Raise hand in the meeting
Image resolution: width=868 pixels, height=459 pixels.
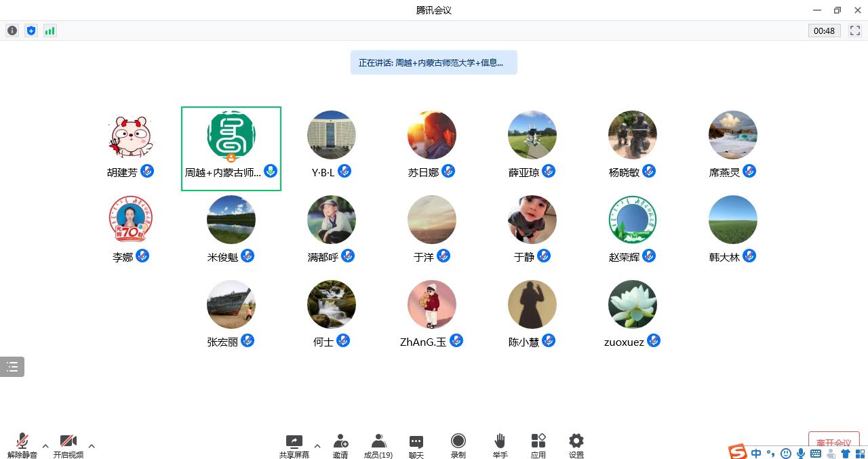click(500, 446)
